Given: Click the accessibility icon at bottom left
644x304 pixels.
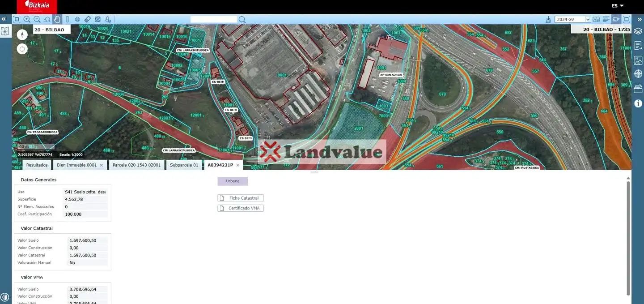Looking at the screenshot, I should pyautogui.click(x=4, y=297).
